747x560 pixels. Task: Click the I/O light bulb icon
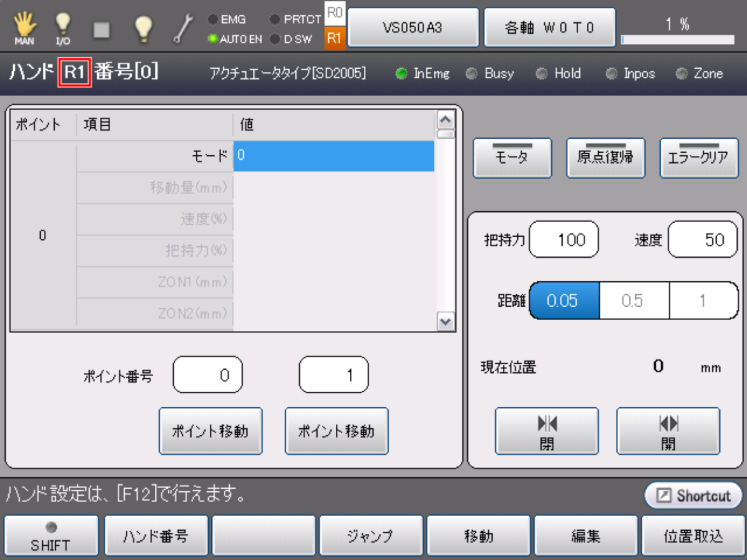pos(63,29)
